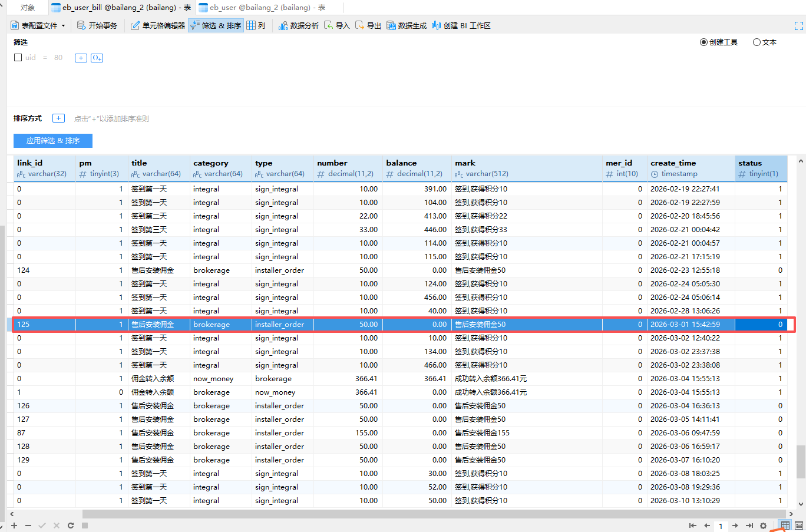The height and width of the screenshot is (532, 806).
Task: Open 数据生成 data generation
Action: pos(406,25)
